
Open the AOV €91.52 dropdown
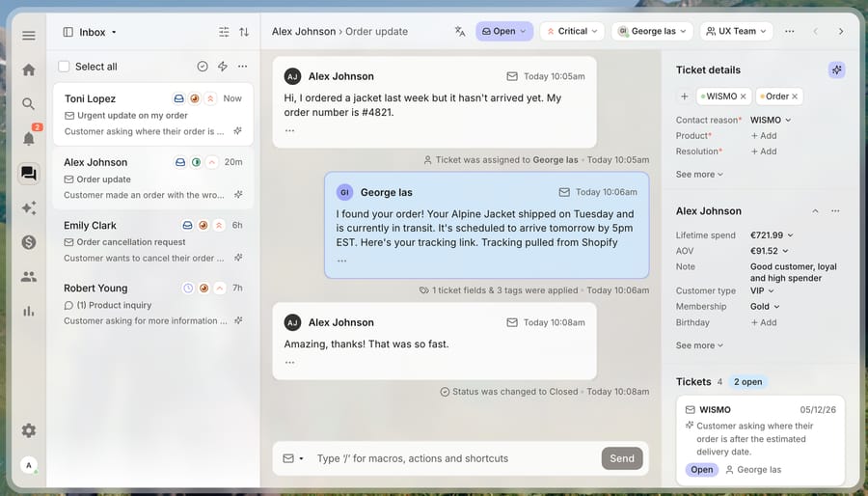[769, 251]
